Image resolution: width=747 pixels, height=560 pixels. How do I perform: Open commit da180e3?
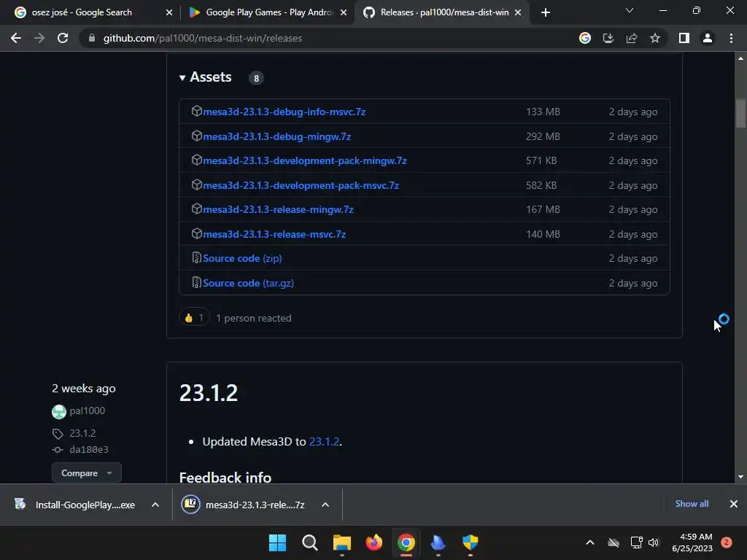[88, 449]
